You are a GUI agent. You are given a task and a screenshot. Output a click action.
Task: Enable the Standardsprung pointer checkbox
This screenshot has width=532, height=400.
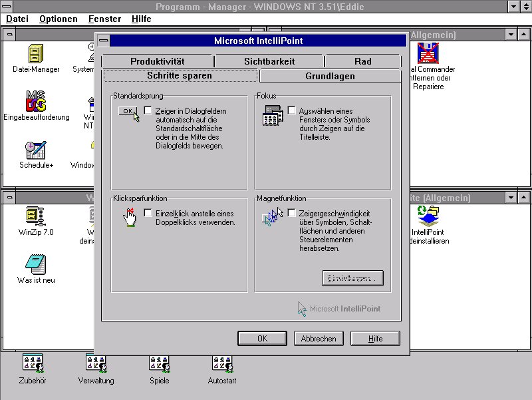148,110
